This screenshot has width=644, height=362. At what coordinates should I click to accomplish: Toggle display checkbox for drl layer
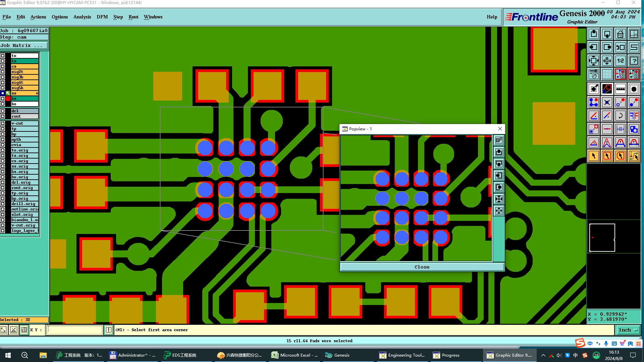click(3, 111)
